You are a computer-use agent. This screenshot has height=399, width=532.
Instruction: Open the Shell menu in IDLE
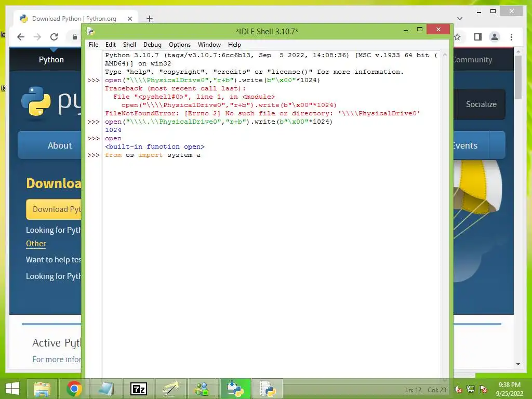(129, 45)
